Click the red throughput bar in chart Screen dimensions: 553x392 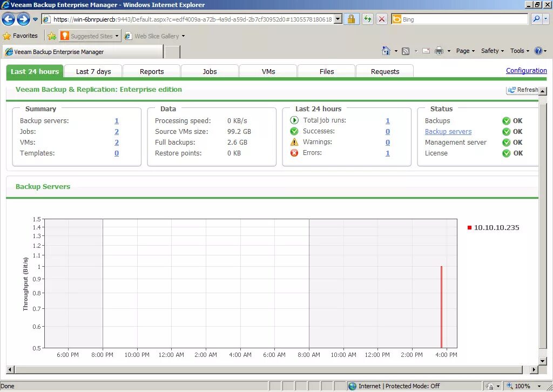441,307
